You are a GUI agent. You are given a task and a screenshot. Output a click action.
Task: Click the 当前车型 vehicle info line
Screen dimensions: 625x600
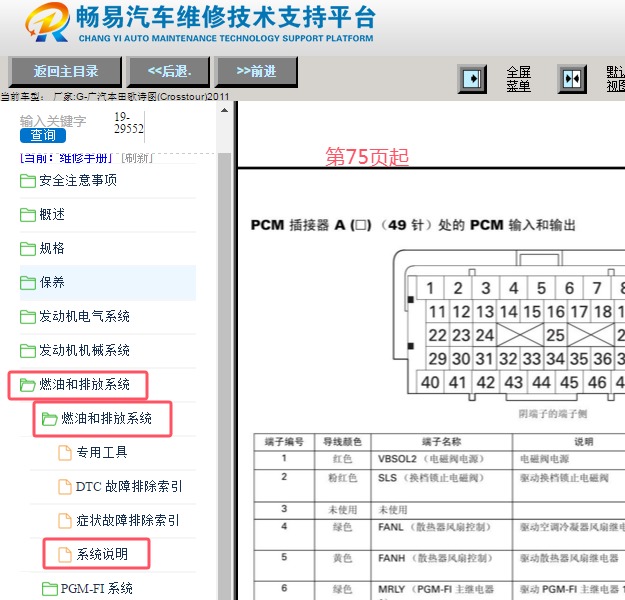point(115,96)
